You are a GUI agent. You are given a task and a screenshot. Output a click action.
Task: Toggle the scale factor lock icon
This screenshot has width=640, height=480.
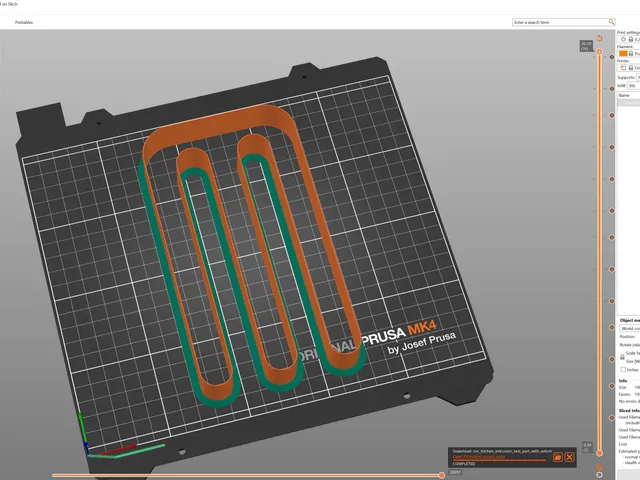[x=622, y=357]
